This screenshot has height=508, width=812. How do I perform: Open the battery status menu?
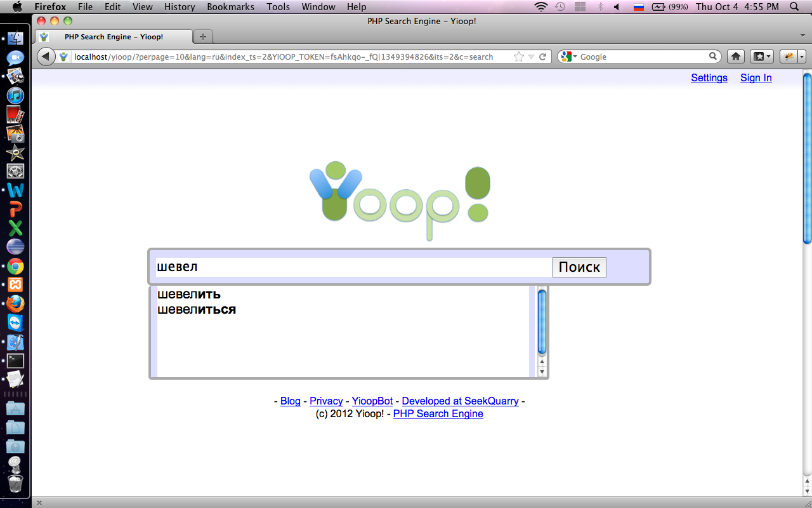[670, 7]
